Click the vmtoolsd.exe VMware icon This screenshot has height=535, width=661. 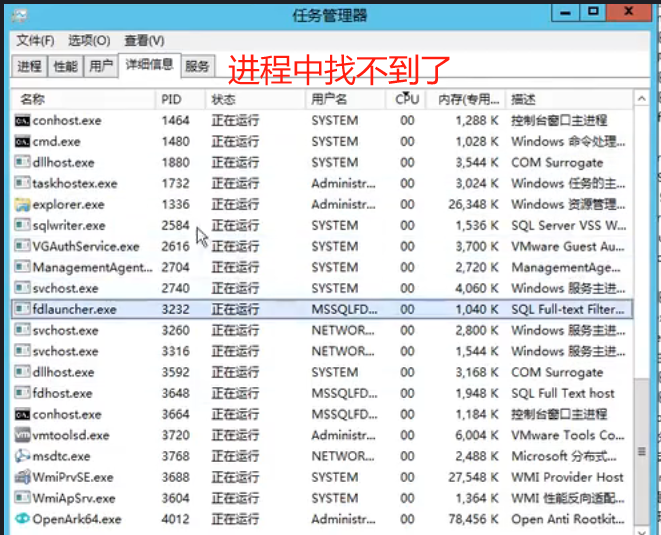pyautogui.click(x=22, y=435)
